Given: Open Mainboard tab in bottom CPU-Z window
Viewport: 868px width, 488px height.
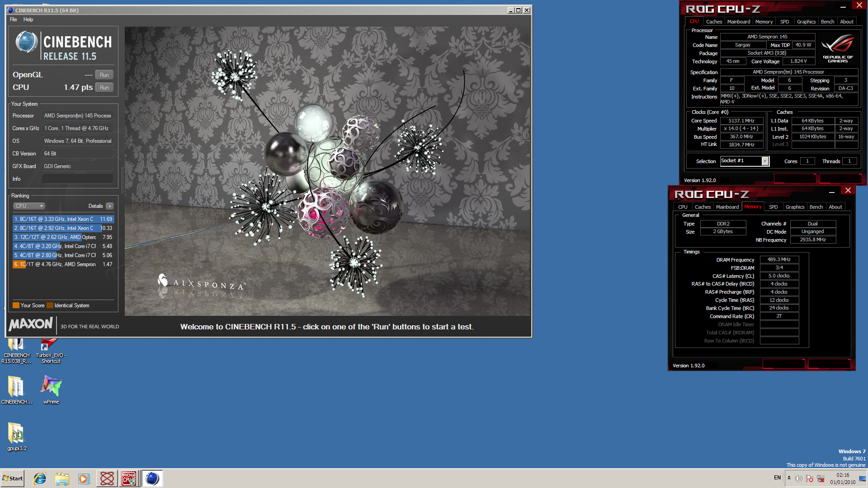Looking at the screenshot, I should (727, 207).
